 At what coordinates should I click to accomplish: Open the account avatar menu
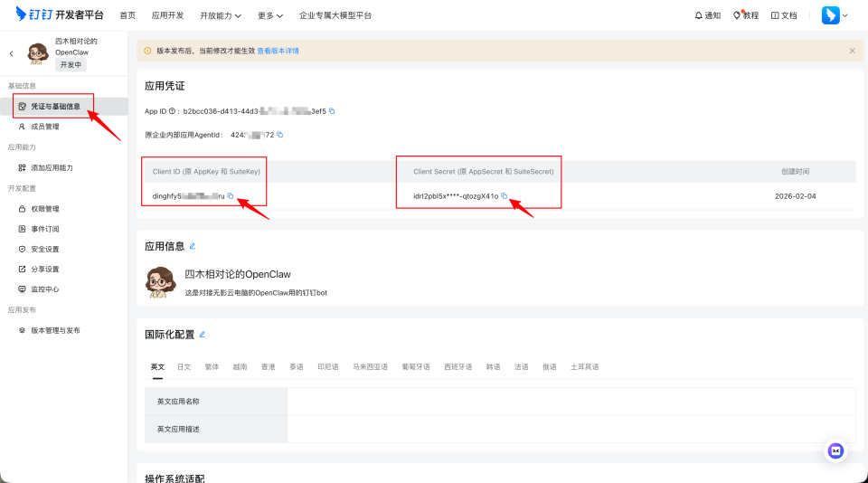pos(835,15)
